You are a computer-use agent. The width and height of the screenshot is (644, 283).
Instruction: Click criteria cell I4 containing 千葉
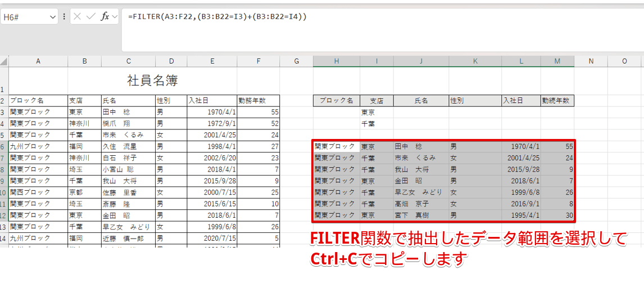(376, 124)
